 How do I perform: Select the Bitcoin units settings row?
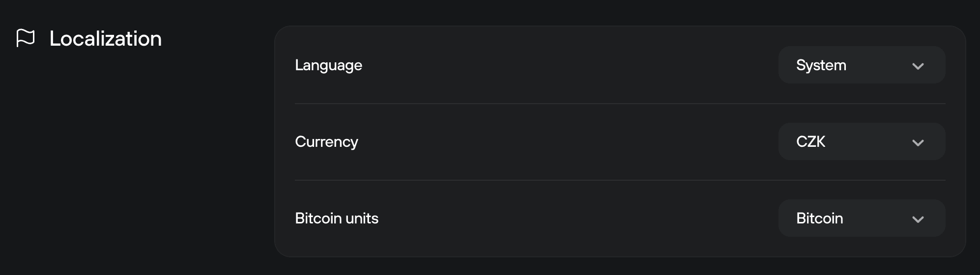tap(565, 219)
